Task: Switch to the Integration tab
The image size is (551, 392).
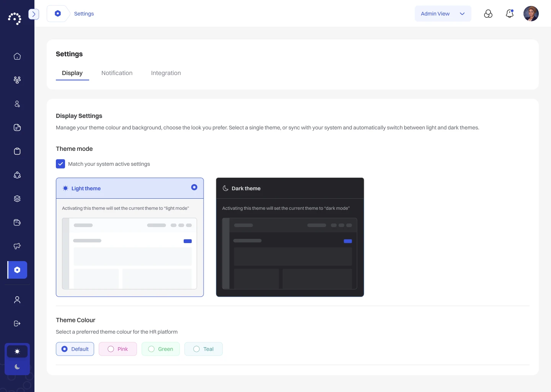Action: click(166, 73)
